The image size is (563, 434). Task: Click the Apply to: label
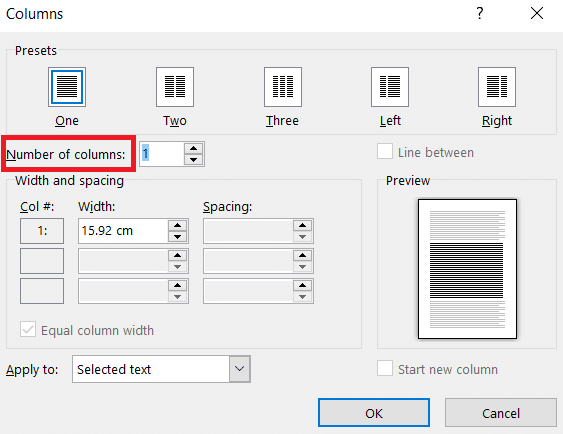32,369
